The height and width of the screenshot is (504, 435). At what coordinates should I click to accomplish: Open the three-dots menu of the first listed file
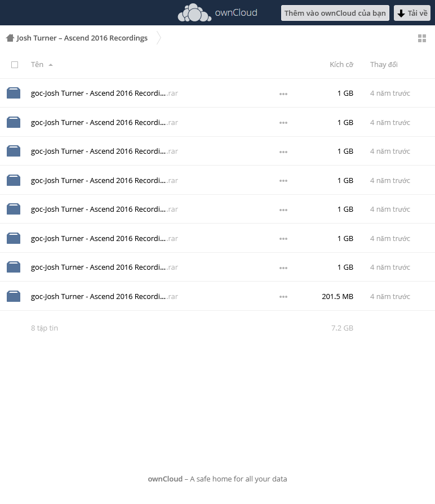(283, 94)
